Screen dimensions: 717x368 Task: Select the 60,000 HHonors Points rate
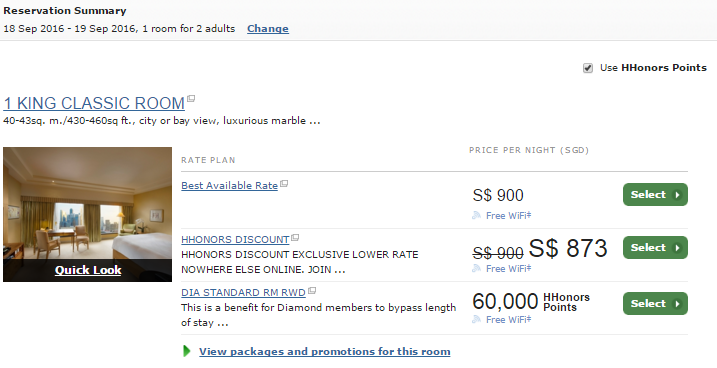(x=655, y=304)
